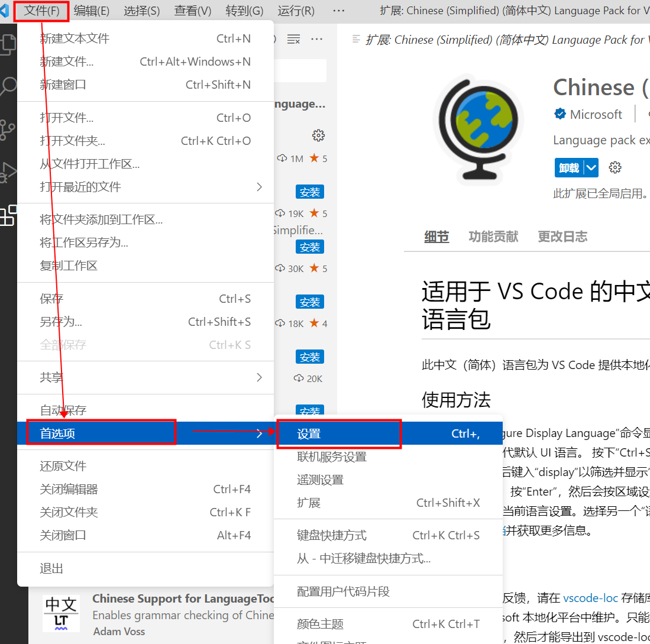Viewport: 650px width, 644px height.
Task: Open extensions panel more actions ellipsis
Action: (x=316, y=40)
